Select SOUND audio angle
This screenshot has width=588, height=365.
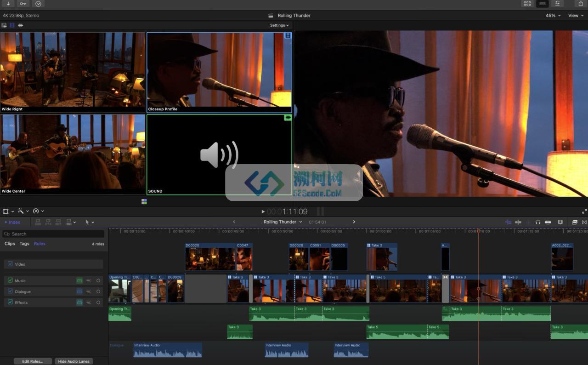click(219, 154)
